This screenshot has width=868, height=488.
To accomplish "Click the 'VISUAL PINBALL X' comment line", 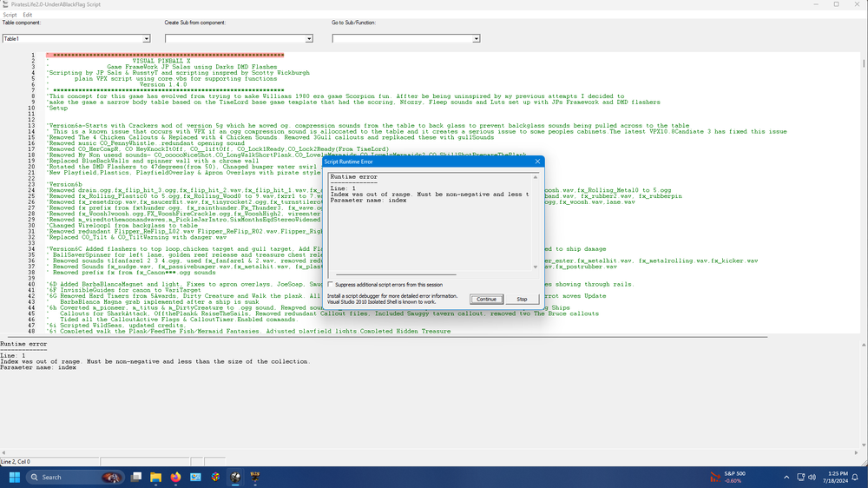I will point(161,61).
